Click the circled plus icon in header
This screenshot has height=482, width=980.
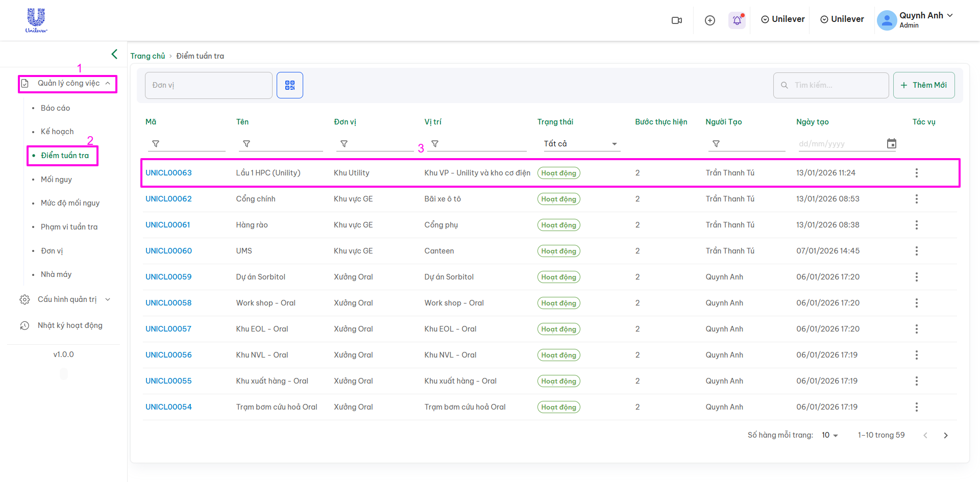click(709, 20)
